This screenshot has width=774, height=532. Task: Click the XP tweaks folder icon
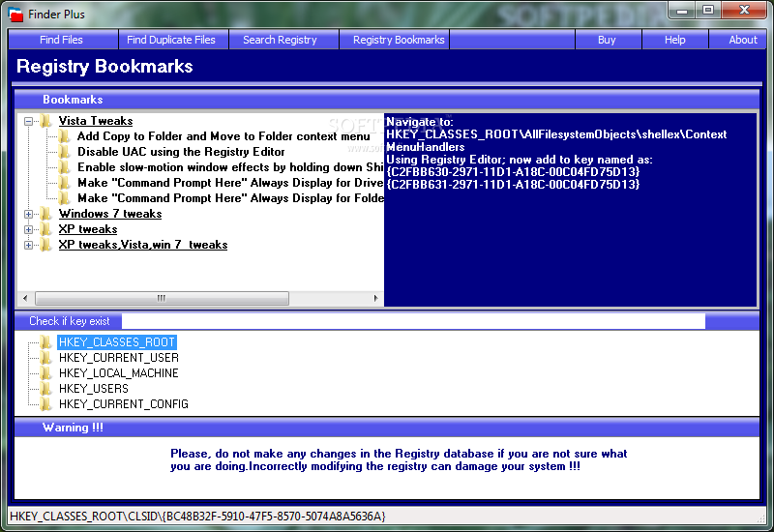coord(45,229)
